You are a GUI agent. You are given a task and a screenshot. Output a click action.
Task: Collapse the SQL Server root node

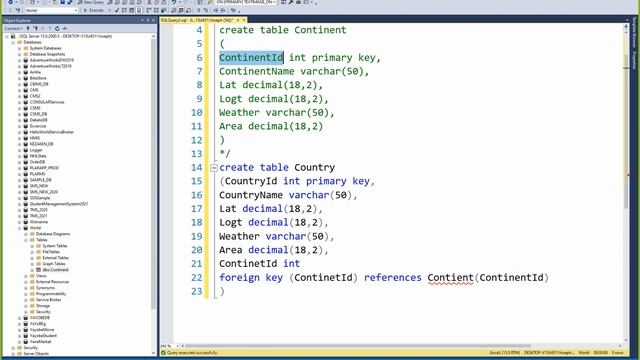click(7, 36)
